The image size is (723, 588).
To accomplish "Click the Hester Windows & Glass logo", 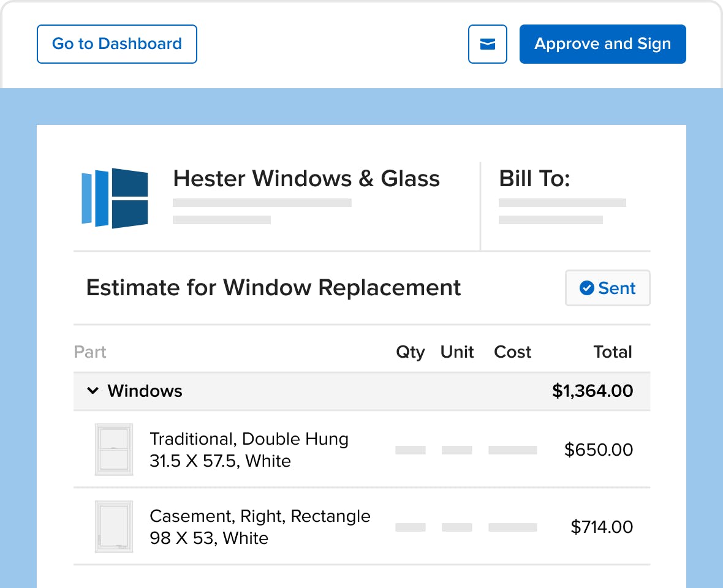I will click(115, 198).
